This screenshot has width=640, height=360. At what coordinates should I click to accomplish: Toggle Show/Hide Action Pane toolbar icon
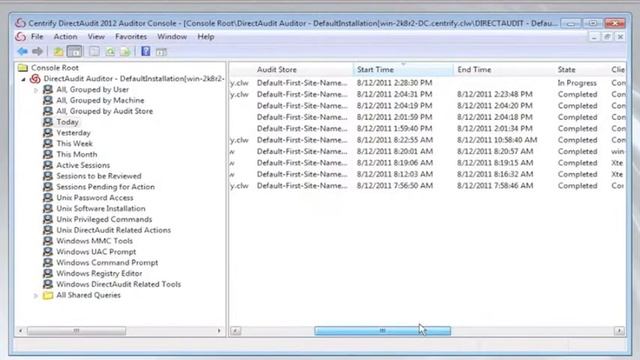pyautogui.click(x=162, y=52)
